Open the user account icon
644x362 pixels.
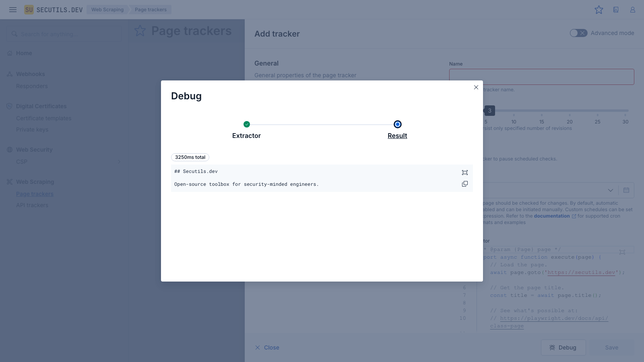632,10
